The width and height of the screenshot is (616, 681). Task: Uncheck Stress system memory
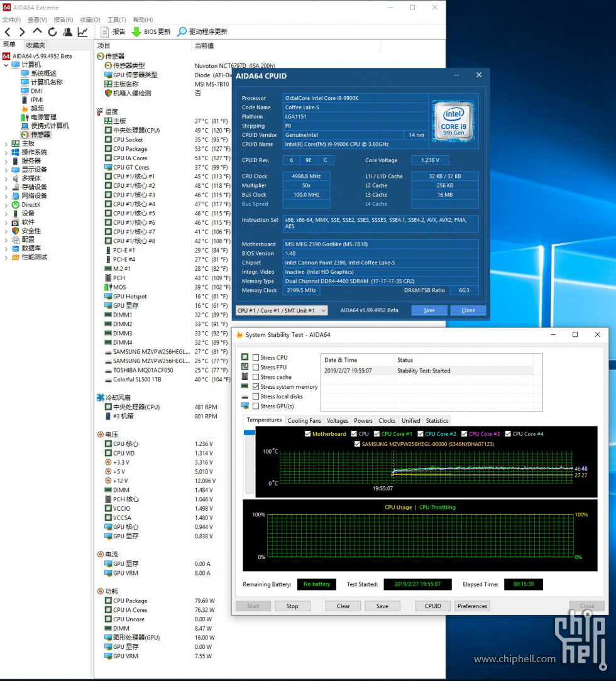[x=256, y=386]
